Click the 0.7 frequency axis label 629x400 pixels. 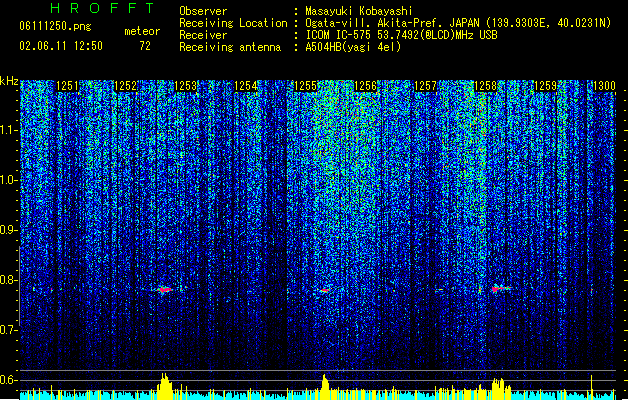[9, 330]
